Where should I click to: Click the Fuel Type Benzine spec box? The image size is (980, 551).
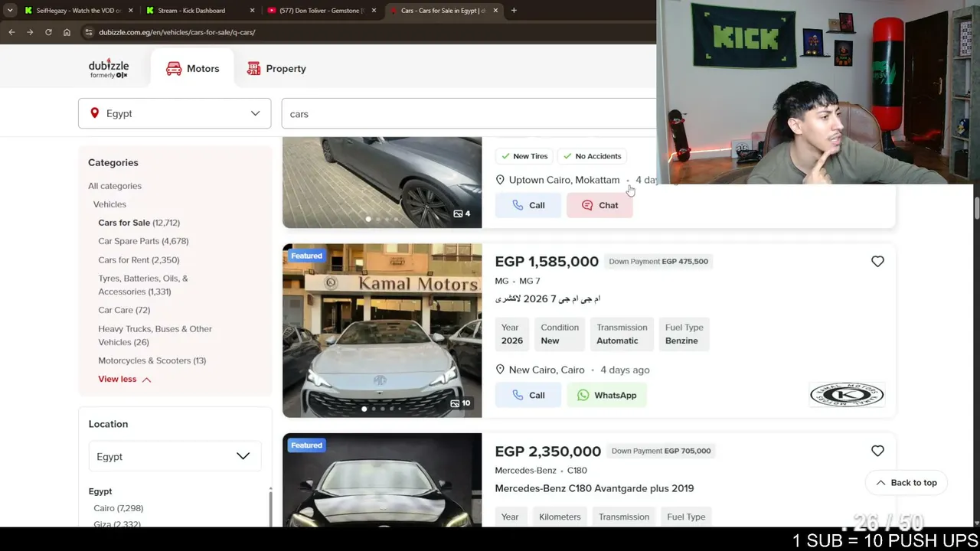(684, 334)
